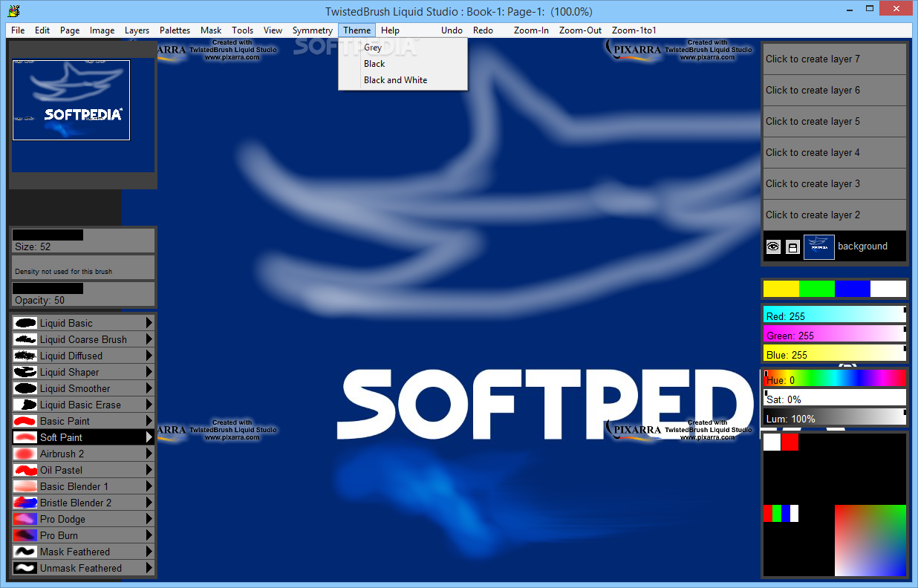Select the Liquid Basic brush icon
Image resolution: width=918 pixels, height=588 pixels.
25,323
